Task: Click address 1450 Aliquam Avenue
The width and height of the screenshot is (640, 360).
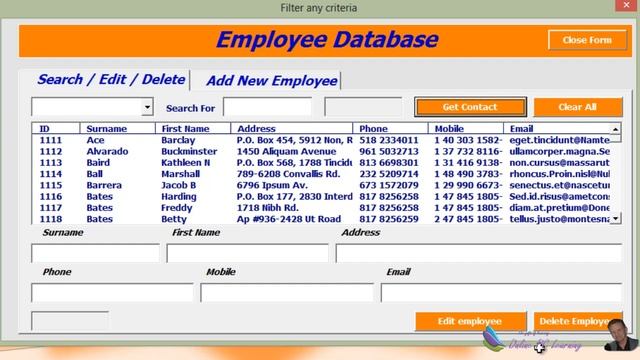Action: tap(287, 151)
